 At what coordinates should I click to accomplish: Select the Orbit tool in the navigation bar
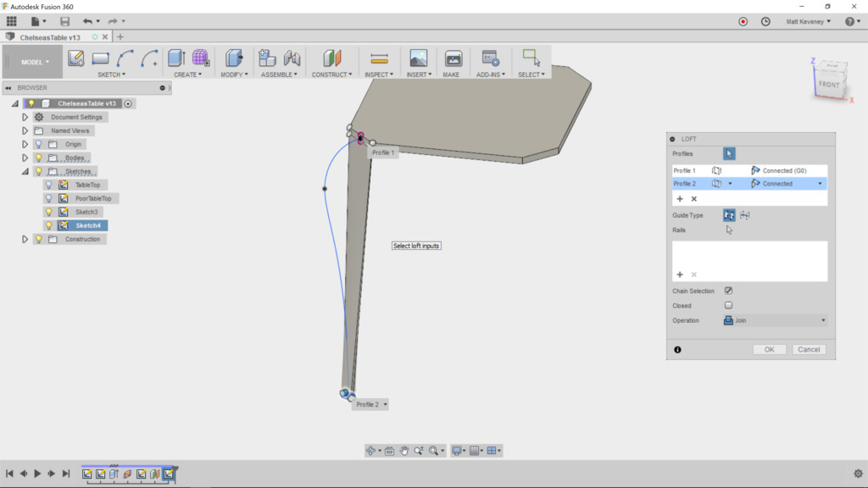[x=370, y=450]
